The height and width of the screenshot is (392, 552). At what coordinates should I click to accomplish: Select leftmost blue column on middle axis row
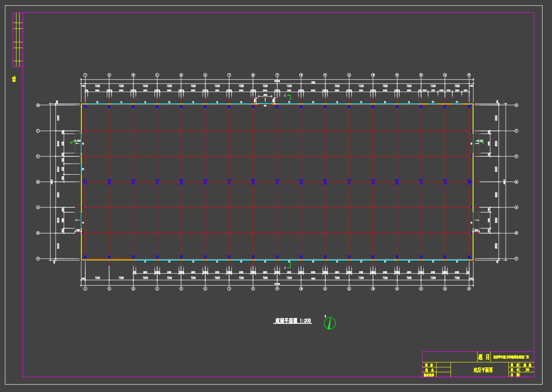point(85,182)
